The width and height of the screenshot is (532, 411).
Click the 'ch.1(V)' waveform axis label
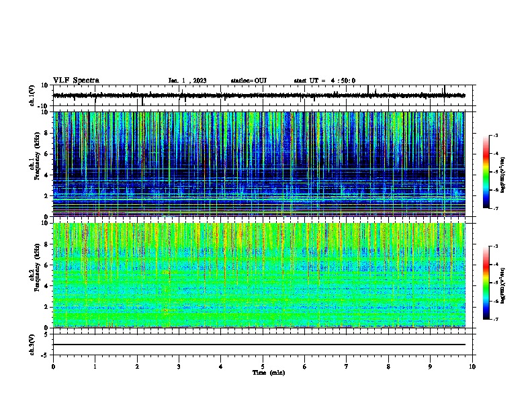pyautogui.click(x=32, y=95)
